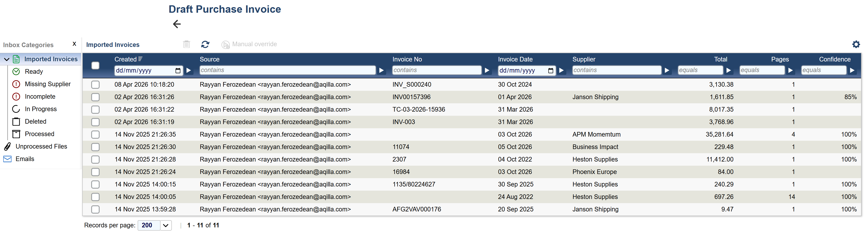This screenshot has height=235, width=868.
Task: Open the settings gear icon
Action: pos(856,44)
